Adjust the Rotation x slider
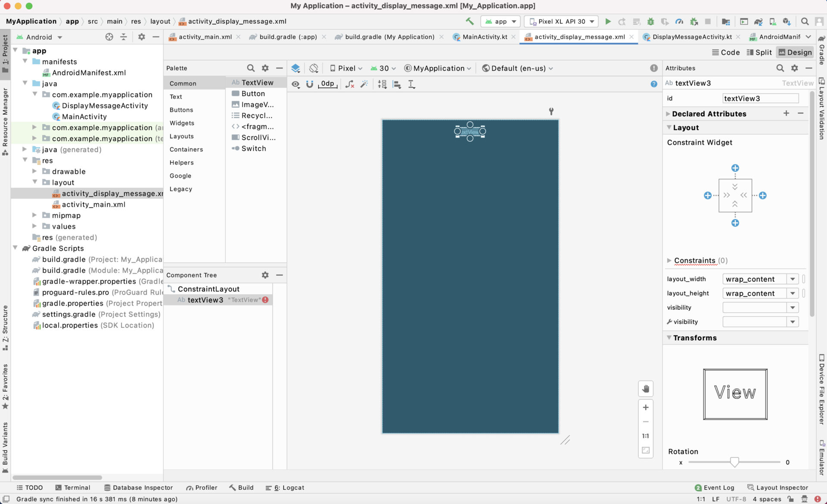Image resolution: width=827 pixels, height=504 pixels. coord(734,462)
